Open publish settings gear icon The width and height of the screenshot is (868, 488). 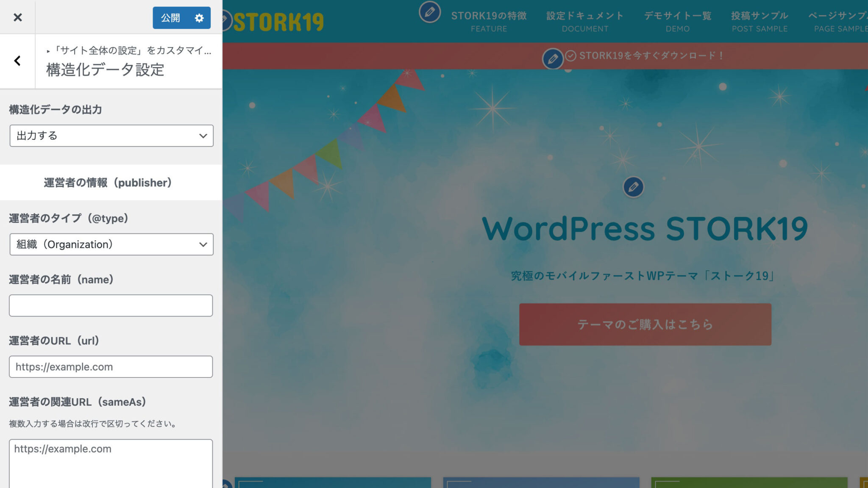click(x=199, y=18)
